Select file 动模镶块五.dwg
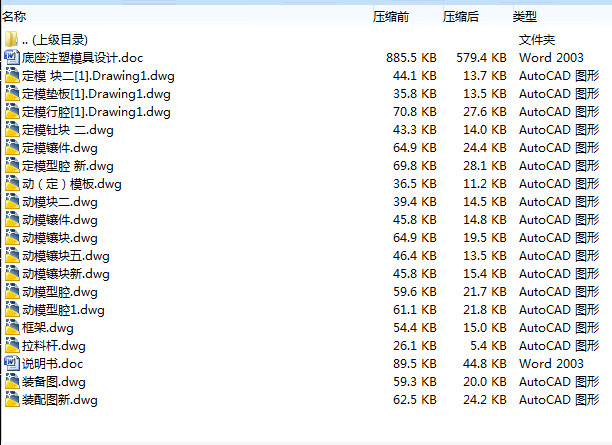The width and height of the screenshot is (612, 445). coord(66,256)
